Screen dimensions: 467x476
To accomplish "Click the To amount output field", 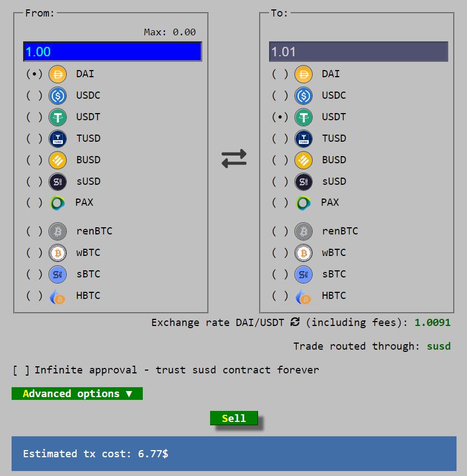I will [x=358, y=52].
